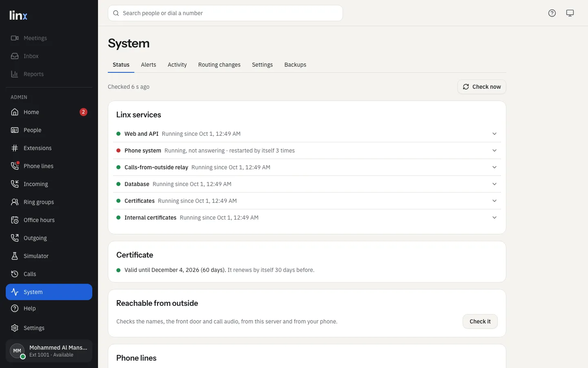Click the help circle icon in top bar

click(x=552, y=13)
